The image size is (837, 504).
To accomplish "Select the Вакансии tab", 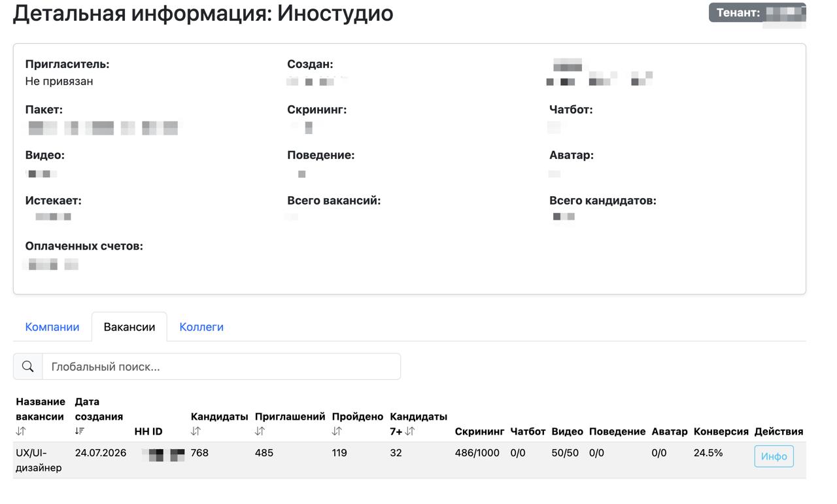I will [x=129, y=327].
